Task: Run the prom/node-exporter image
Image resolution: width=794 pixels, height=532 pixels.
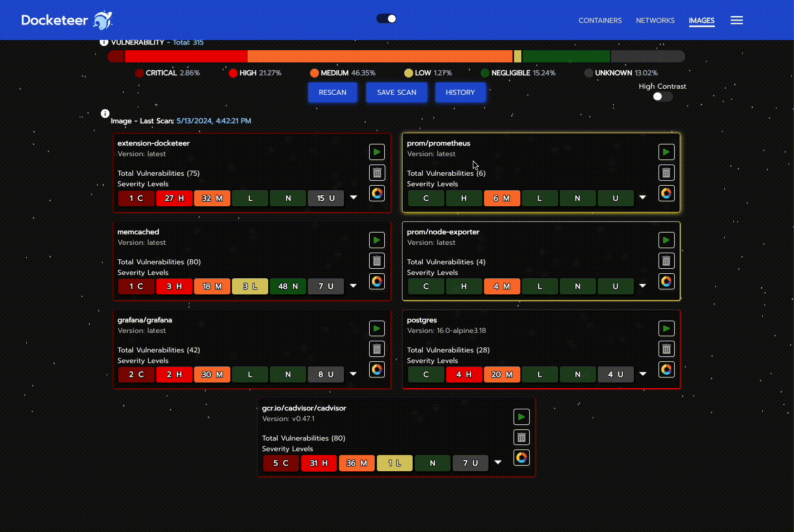Action: click(666, 240)
